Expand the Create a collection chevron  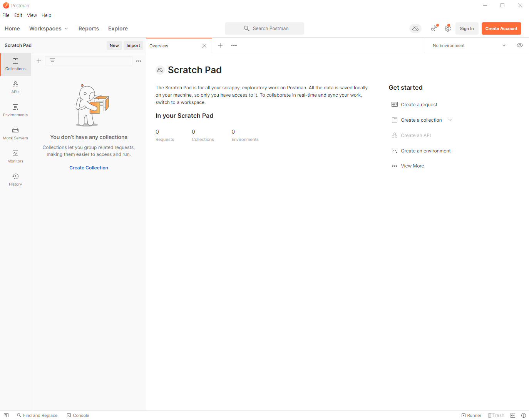coord(450,120)
